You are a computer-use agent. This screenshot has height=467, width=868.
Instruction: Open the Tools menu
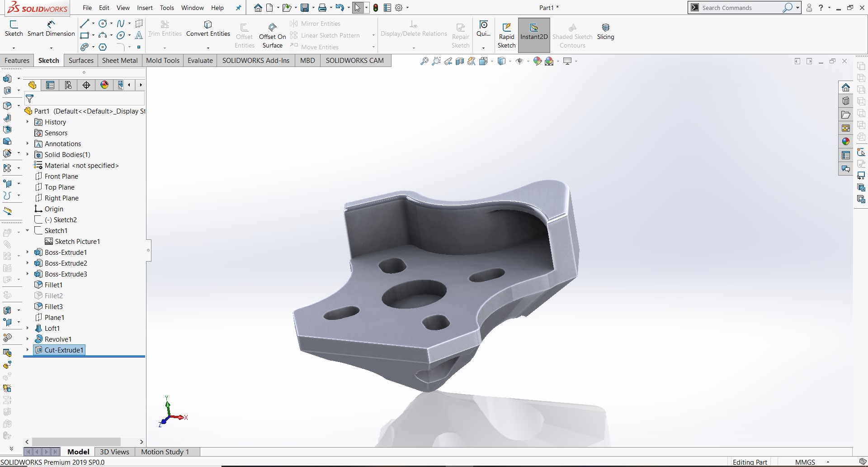coord(167,8)
